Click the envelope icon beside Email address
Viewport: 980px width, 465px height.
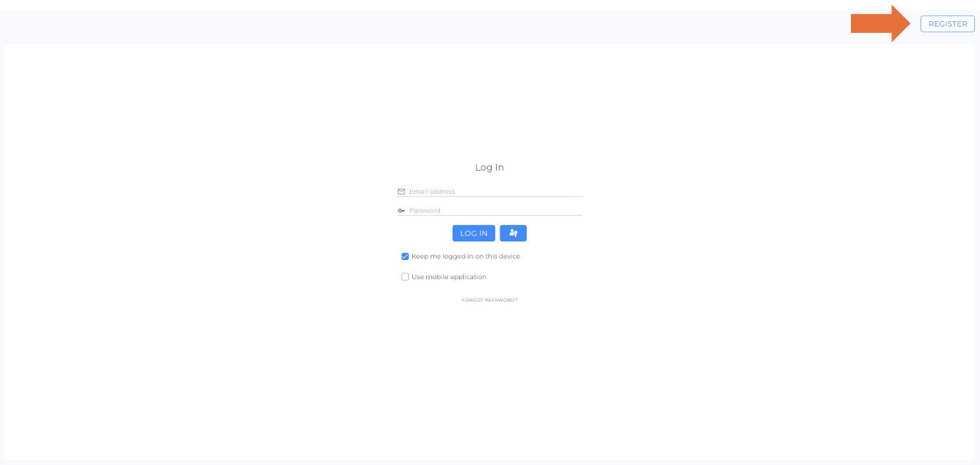(401, 192)
